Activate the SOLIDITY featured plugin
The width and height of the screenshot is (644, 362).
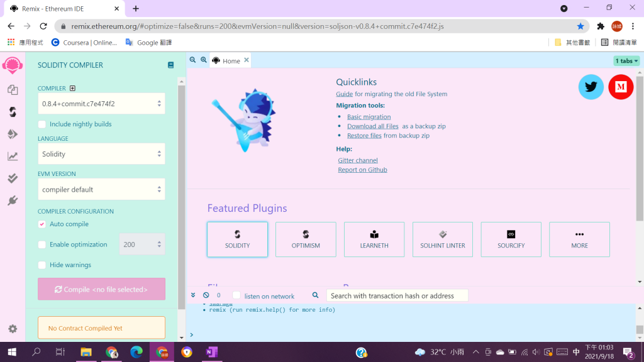point(237,239)
